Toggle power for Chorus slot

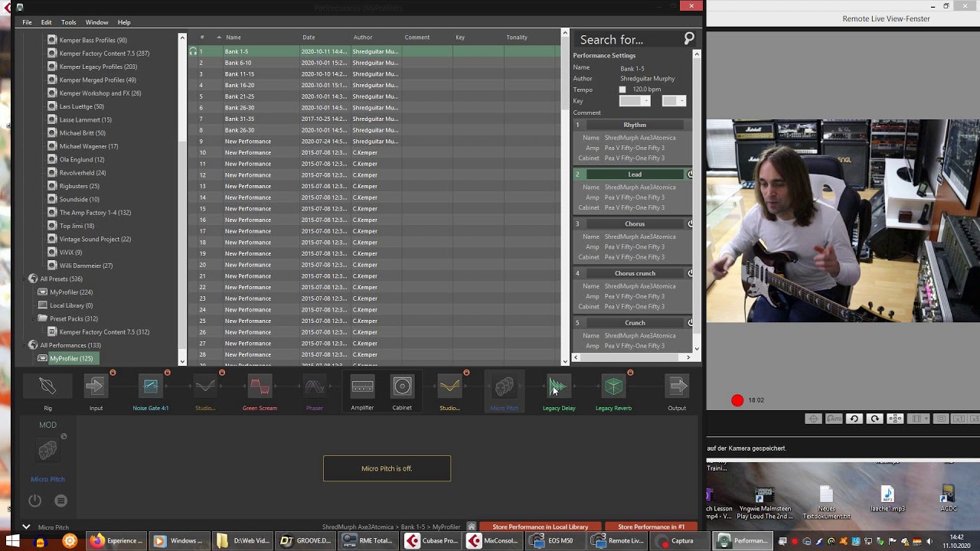[690, 223]
